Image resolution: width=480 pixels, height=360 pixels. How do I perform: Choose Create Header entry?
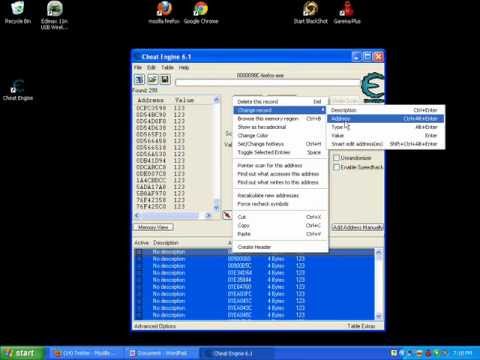(279, 247)
